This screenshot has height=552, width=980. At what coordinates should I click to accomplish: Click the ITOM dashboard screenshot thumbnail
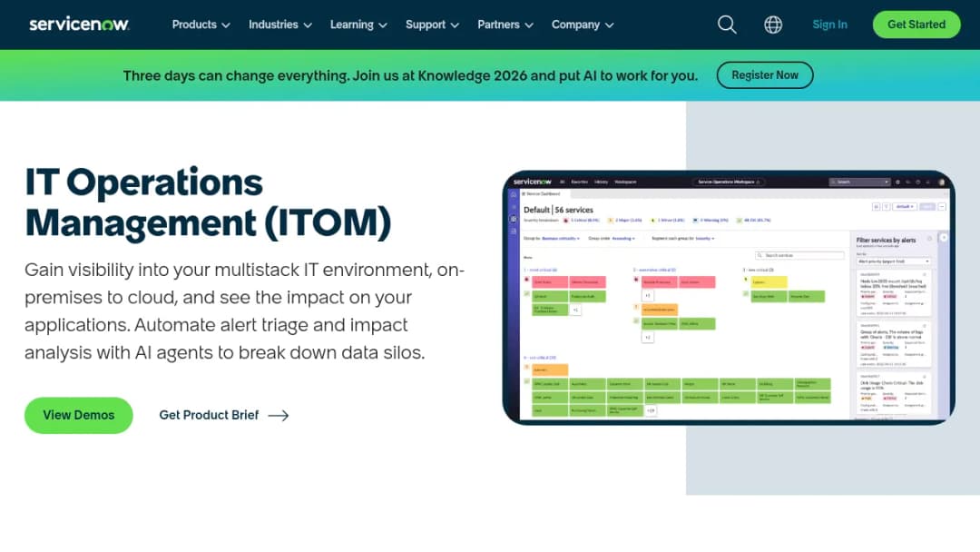729,298
